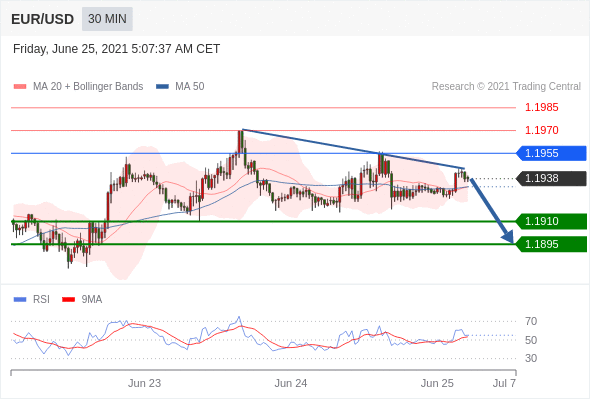Image resolution: width=590 pixels, height=400 pixels.
Task: Click the blue 1.1955 pivot price tag
Action: pos(551,153)
